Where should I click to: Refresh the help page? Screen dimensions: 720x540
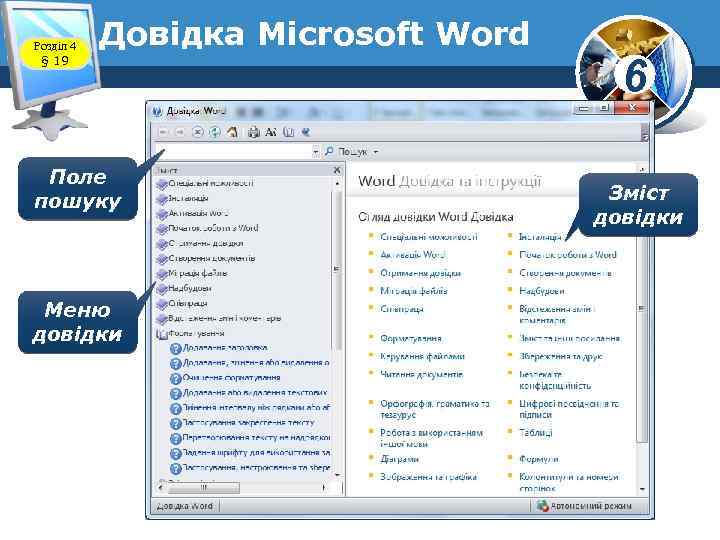pos(214,132)
